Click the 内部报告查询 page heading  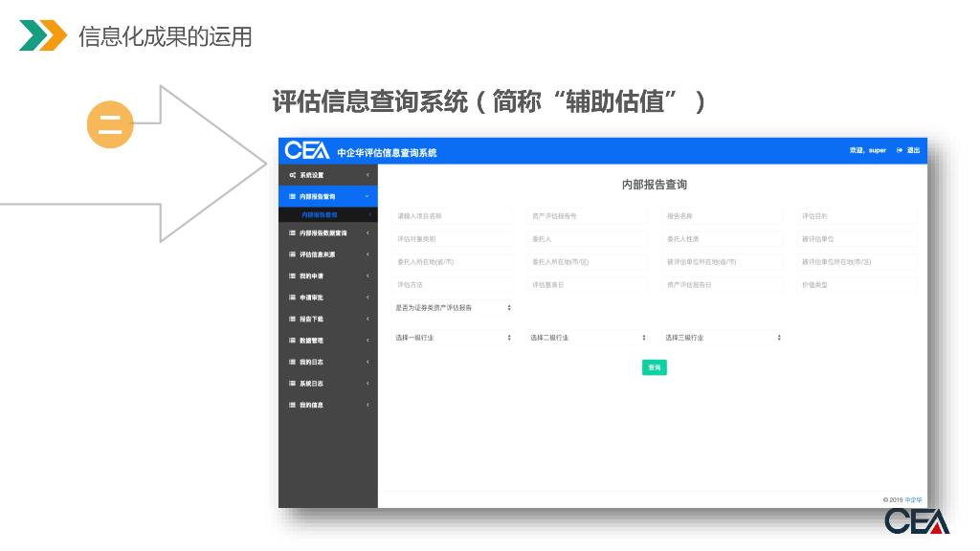tap(655, 185)
